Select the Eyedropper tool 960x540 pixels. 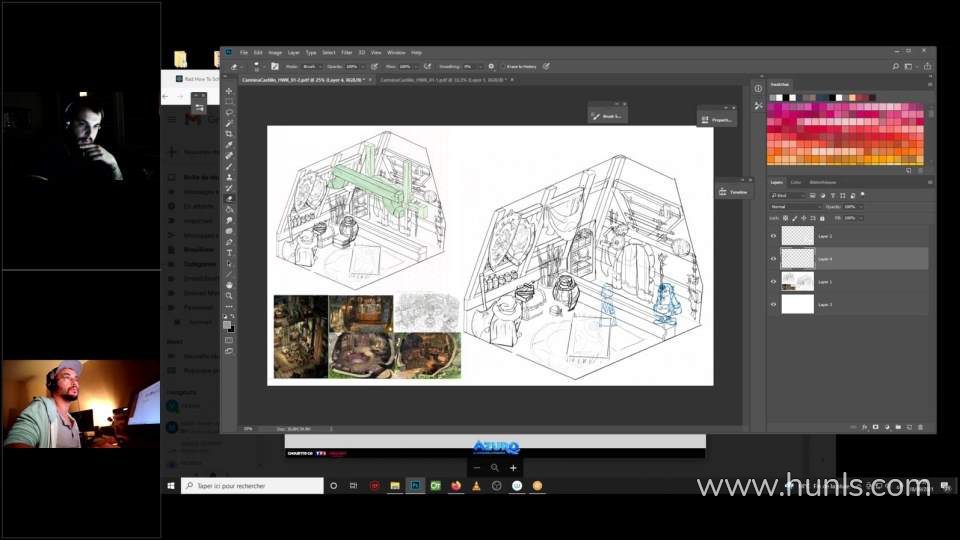(229, 144)
